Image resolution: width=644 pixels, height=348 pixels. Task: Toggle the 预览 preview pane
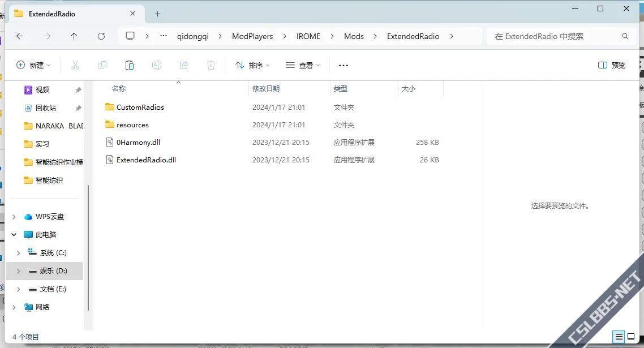(x=612, y=65)
